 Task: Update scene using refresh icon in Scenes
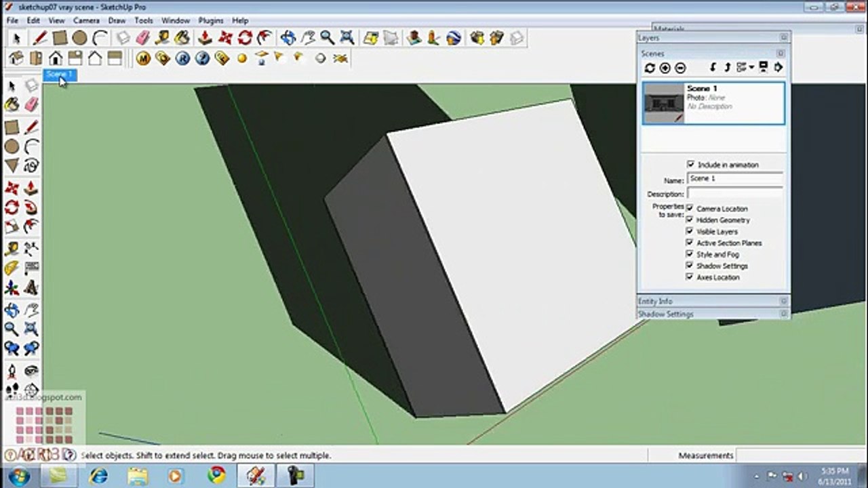pos(650,68)
